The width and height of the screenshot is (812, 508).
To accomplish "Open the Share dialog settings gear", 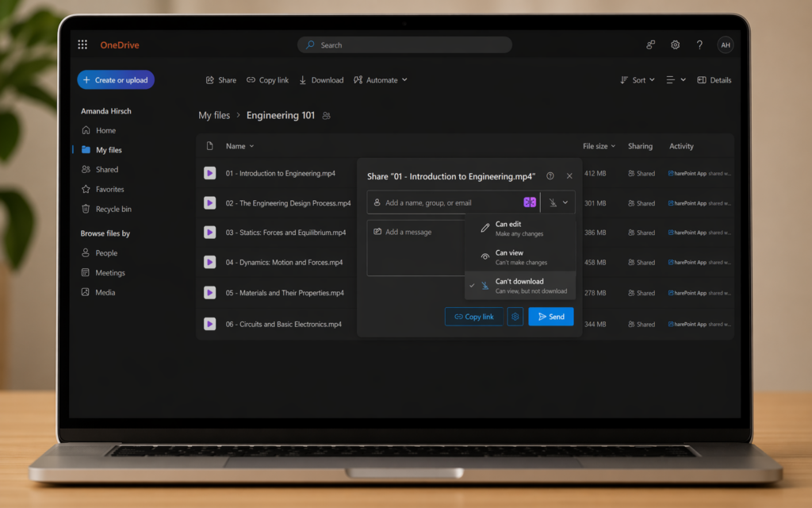I will click(x=515, y=316).
